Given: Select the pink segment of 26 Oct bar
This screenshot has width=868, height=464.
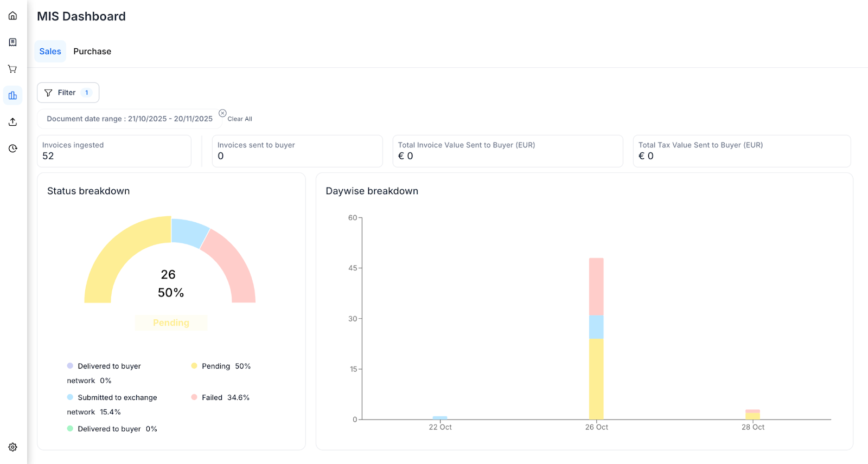Looking at the screenshot, I should 596,286.
